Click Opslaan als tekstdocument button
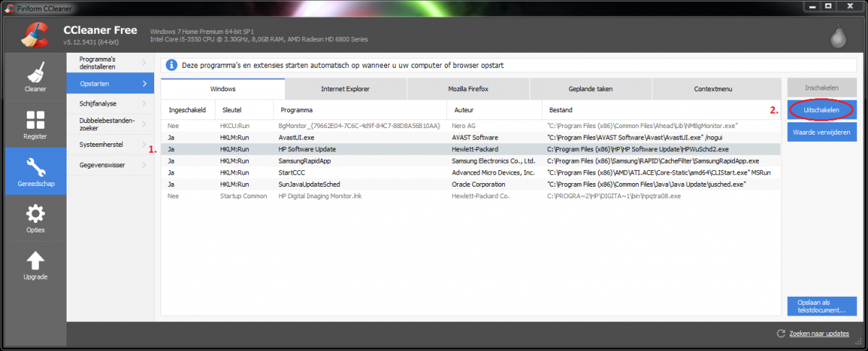 822,306
